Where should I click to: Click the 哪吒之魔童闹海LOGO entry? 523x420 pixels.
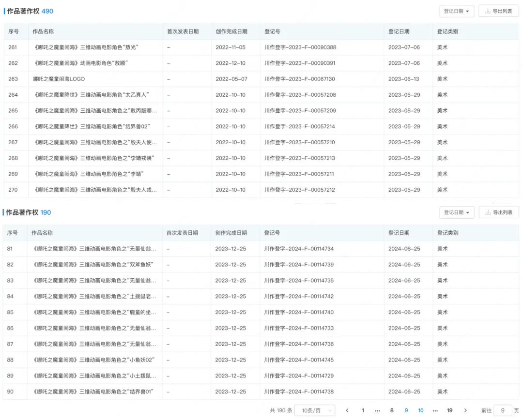click(x=59, y=79)
